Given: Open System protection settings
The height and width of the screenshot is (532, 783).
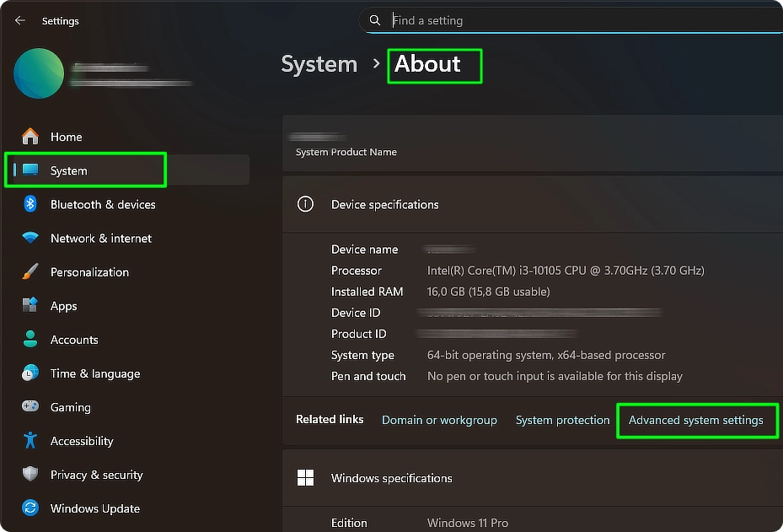Looking at the screenshot, I should pos(562,419).
